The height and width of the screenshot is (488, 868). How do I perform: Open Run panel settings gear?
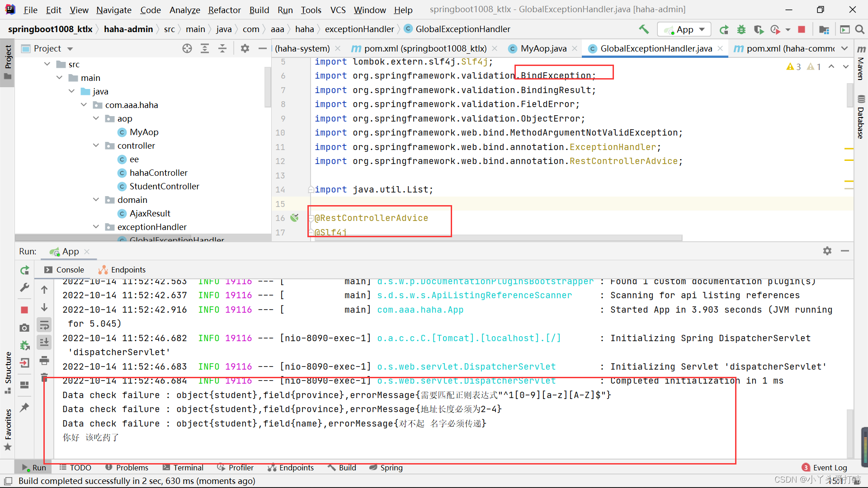827,251
